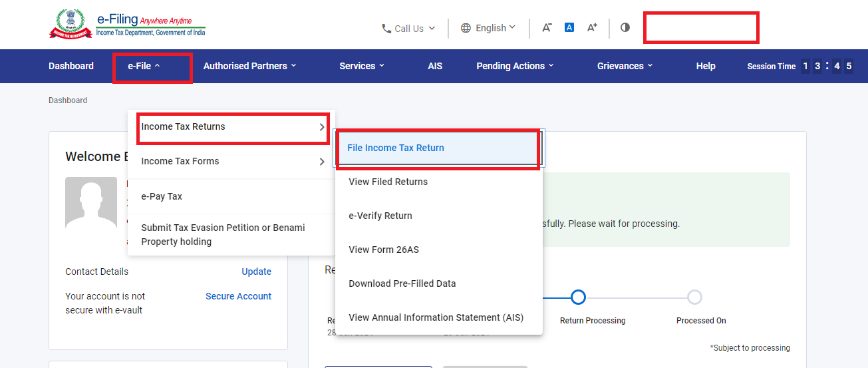Click the Contact Details label
Viewport: 868px width, 368px height.
(x=96, y=272)
